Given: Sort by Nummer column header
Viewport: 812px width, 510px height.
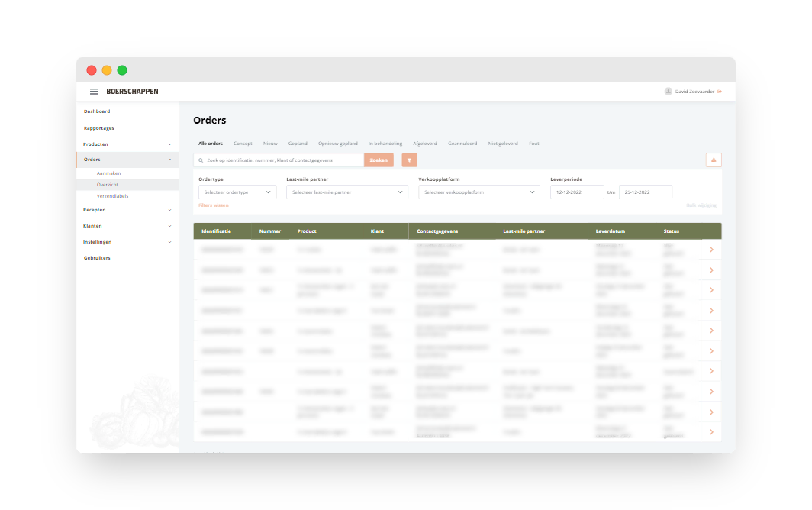Looking at the screenshot, I should click(270, 231).
